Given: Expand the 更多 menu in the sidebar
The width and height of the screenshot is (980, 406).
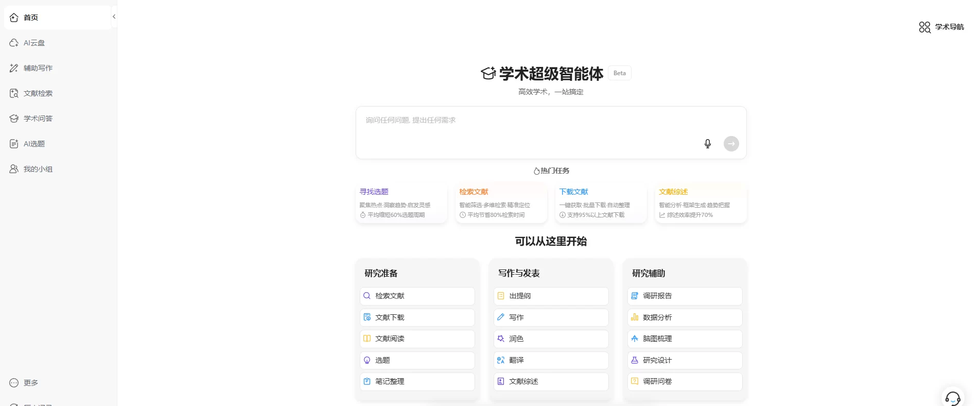Looking at the screenshot, I should point(58,383).
